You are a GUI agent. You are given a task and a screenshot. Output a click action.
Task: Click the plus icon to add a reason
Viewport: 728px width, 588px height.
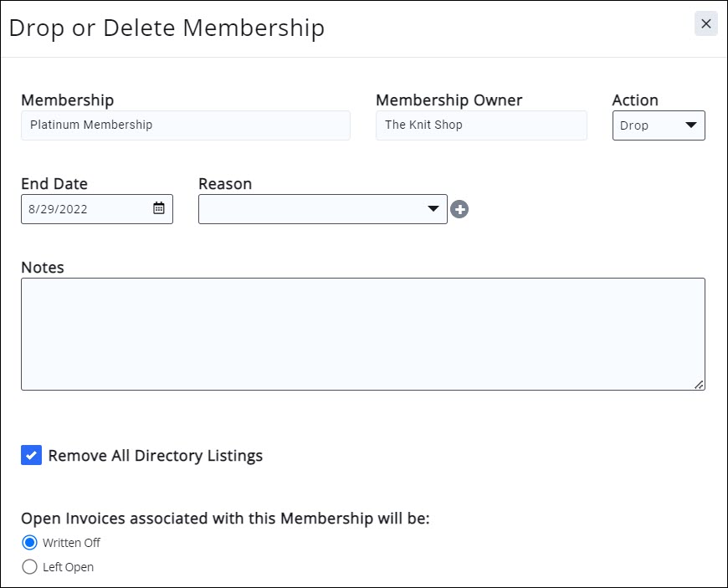(459, 209)
